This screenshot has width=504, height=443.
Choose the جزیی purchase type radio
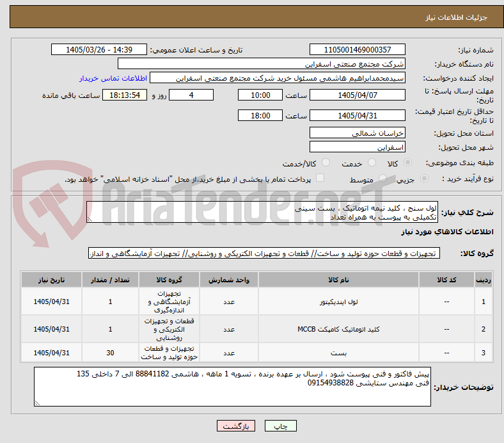click(x=424, y=179)
